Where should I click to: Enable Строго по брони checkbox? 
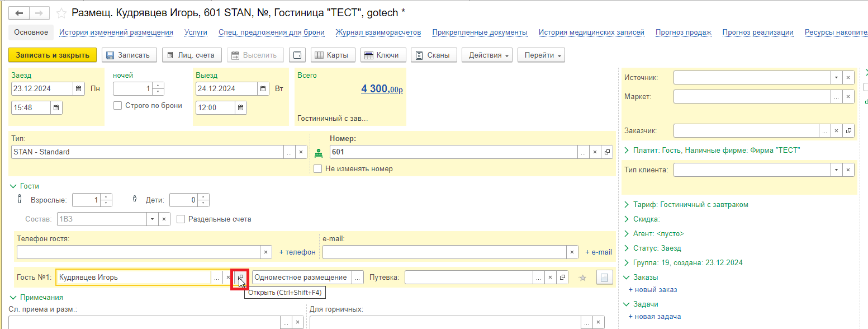[117, 105]
